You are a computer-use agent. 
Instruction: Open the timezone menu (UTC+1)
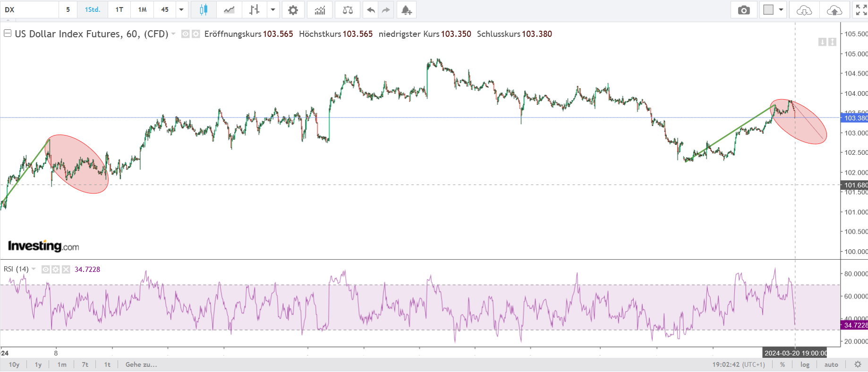point(754,364)
